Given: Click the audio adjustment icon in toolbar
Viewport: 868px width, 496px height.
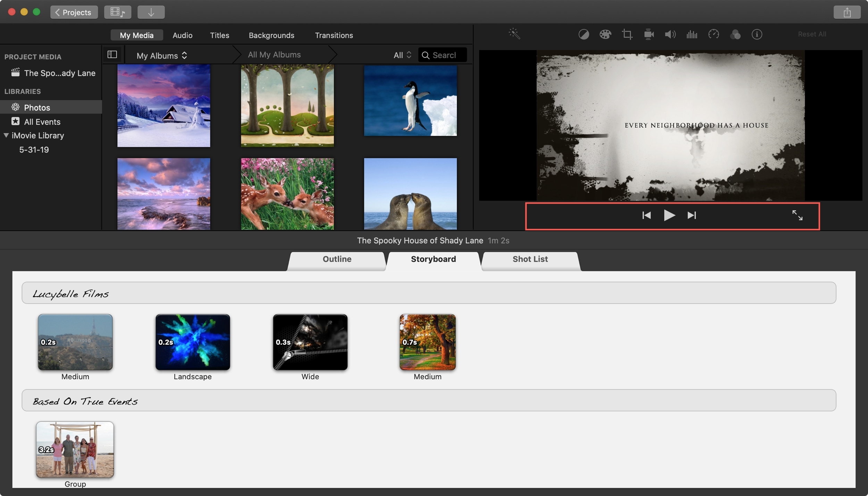Looking at the screenshot, I should pyautogui.click(x=670, y=34).
